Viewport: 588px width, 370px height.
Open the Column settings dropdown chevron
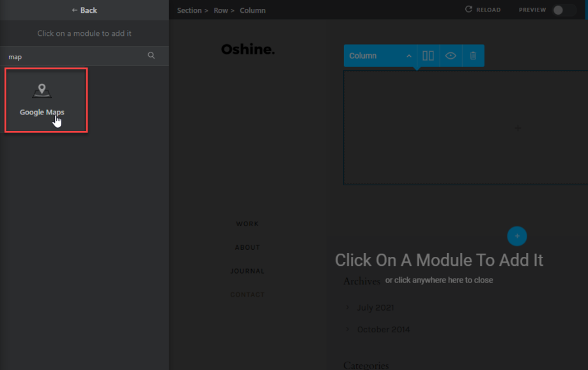[x=408, y=56]
